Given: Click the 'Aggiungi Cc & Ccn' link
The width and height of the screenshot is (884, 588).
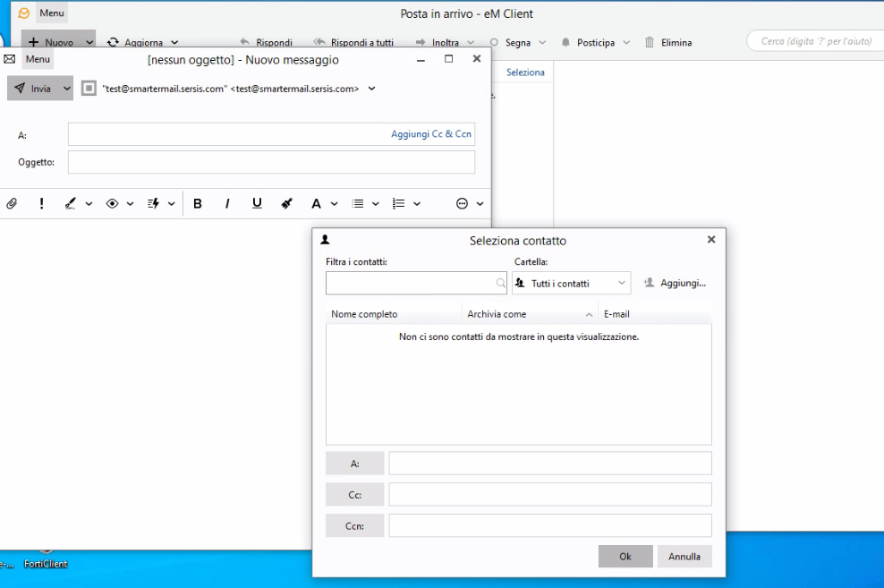Looking at the screenshot, I should click(430, 134).
